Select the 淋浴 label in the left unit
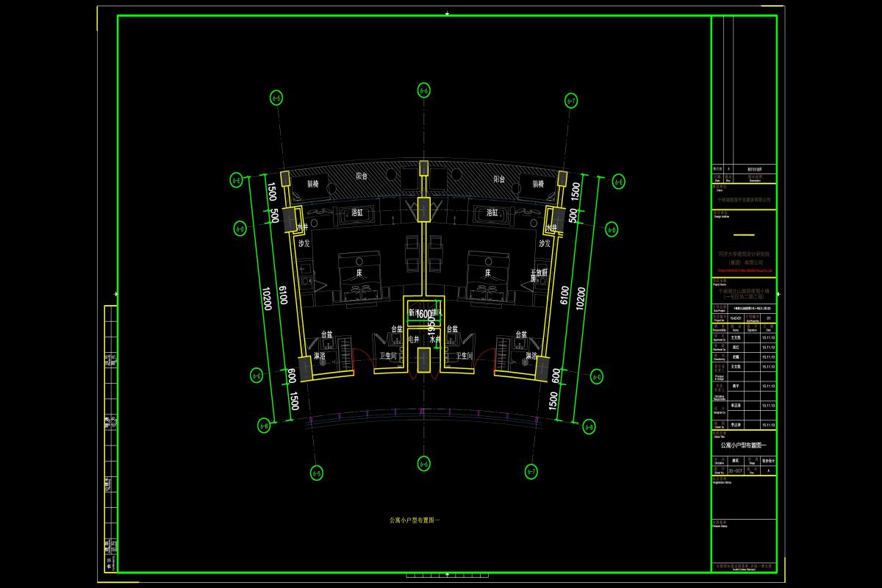 [320, 356]
